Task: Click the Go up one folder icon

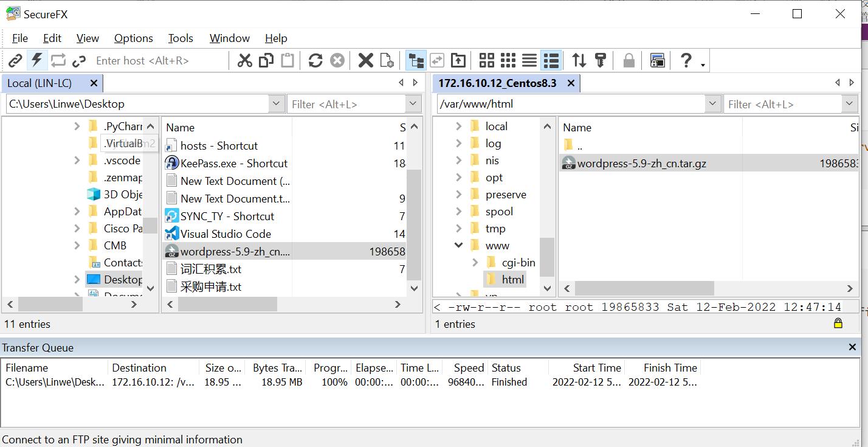Action: coord(458,60)
